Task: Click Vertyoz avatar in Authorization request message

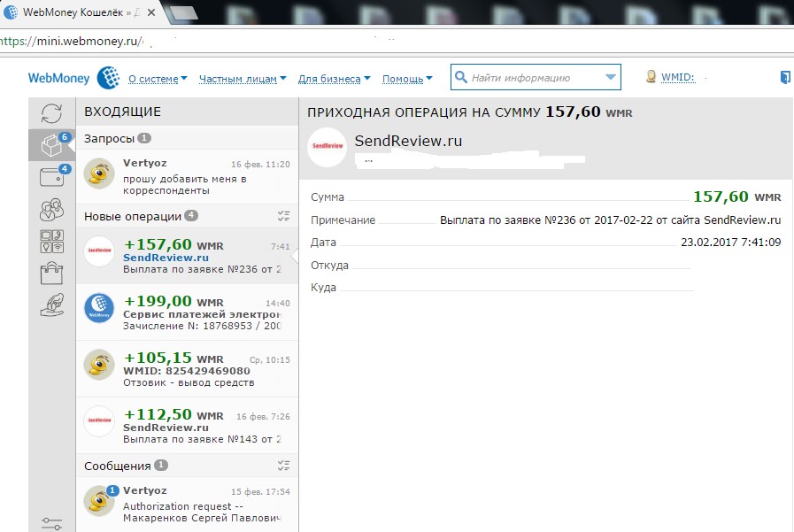Action: tap(99, 501)
